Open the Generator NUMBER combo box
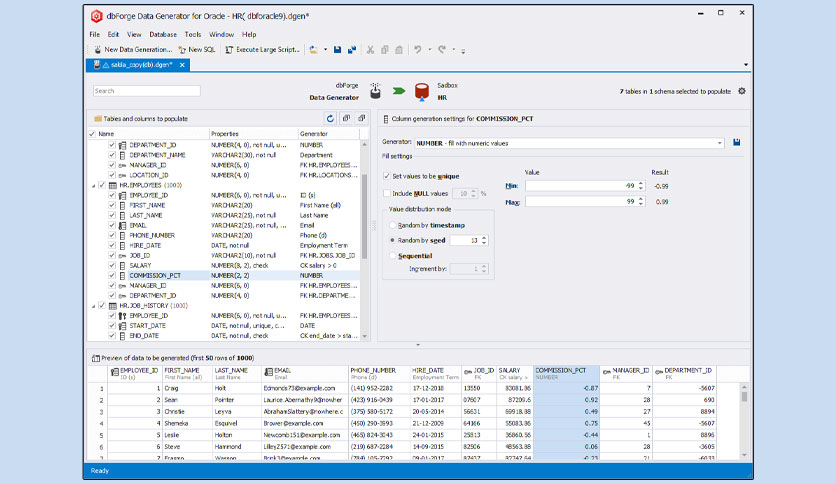Viewport: 836px width, 484px height. click(x=569, y=143)
